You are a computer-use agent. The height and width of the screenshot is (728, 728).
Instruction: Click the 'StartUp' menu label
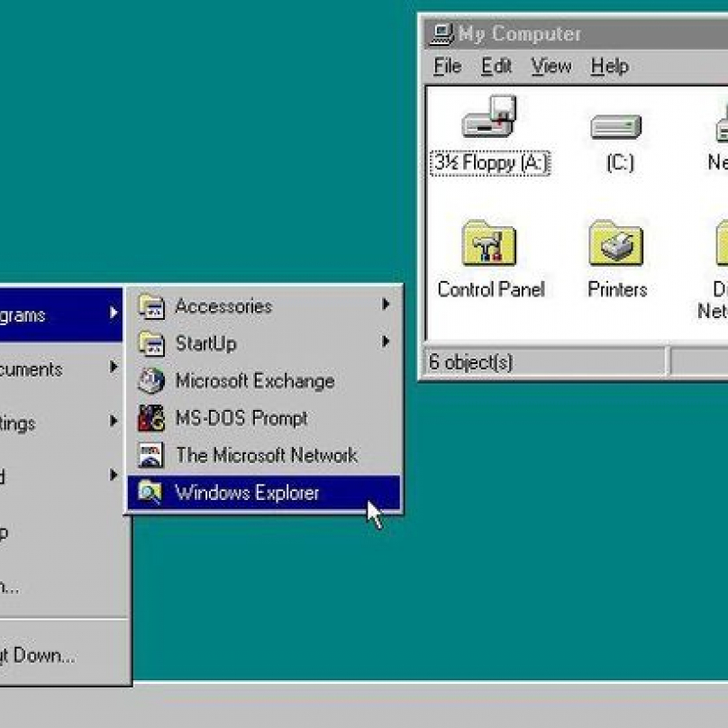[x=206, y=344]
